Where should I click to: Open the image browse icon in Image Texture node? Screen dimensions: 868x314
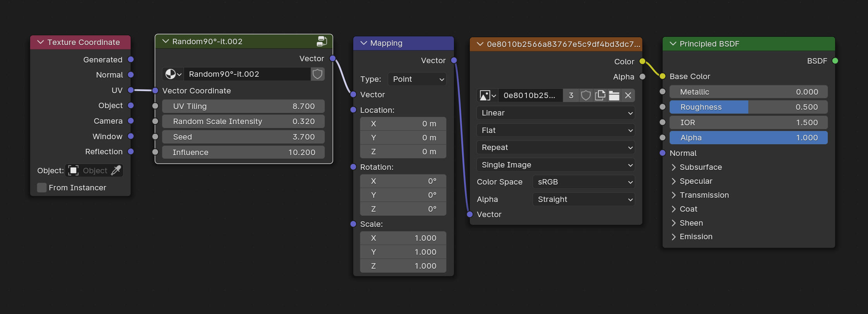487,95
